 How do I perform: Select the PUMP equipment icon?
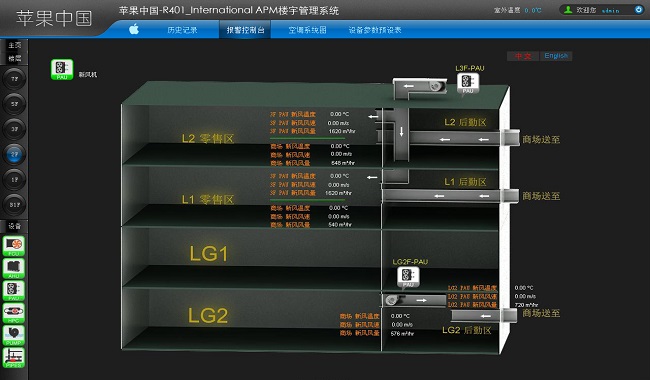14,335
